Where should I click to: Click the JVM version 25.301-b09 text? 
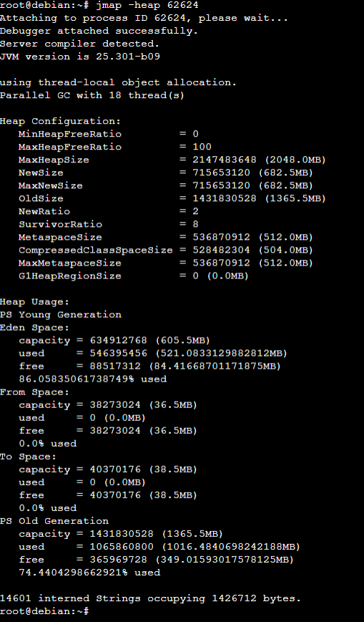pos(80,57)
